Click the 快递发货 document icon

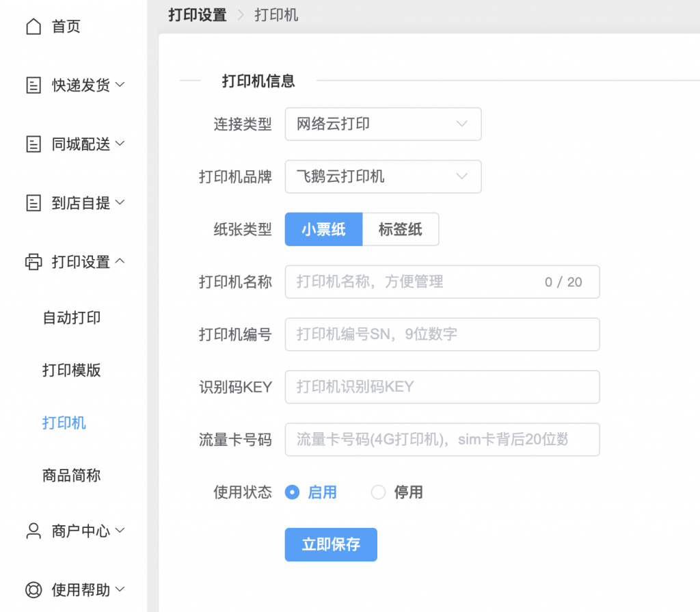tap(33, 85)
